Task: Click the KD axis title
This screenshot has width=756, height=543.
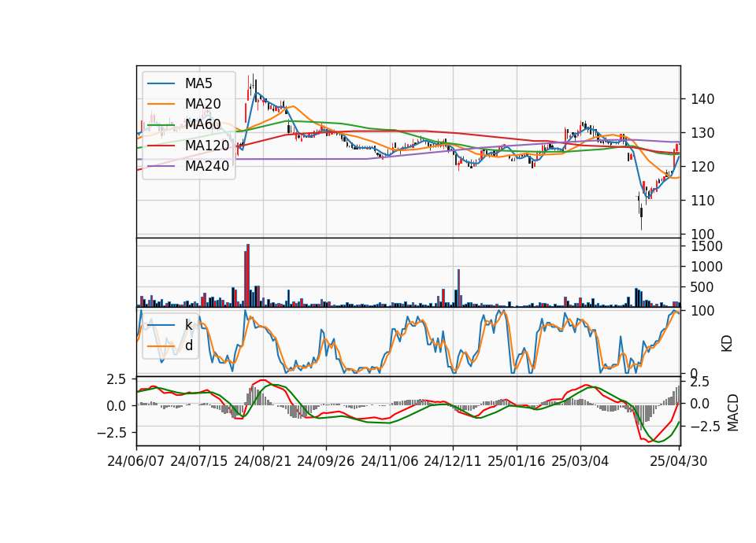Action: point(727,344)
